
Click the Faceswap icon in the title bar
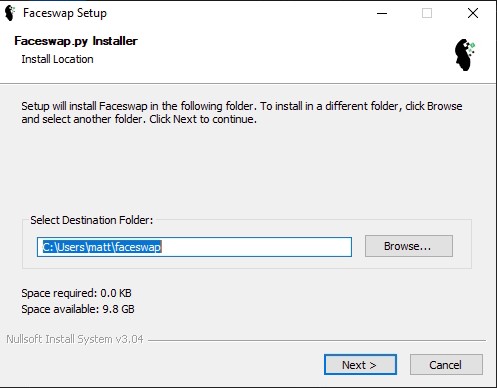tap(10, 13)
